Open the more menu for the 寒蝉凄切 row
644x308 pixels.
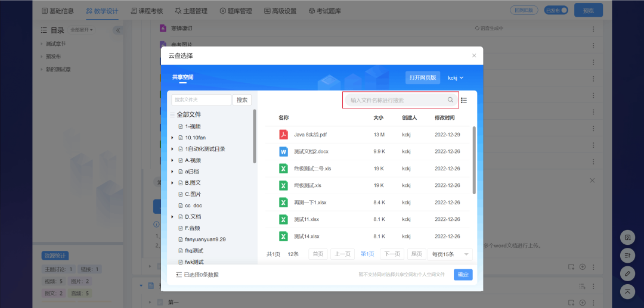(x=593, y=29)
